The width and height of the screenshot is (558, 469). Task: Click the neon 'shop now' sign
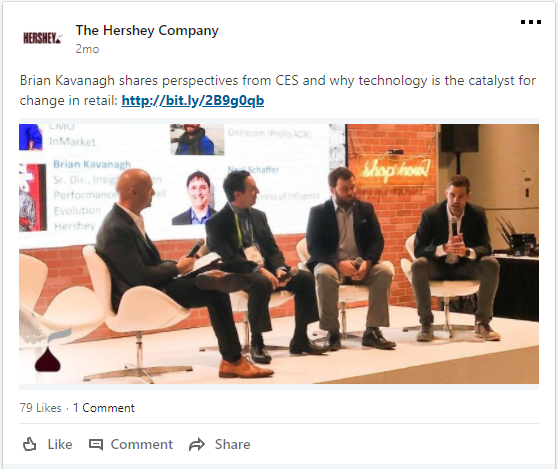click(x=395, y=168)
